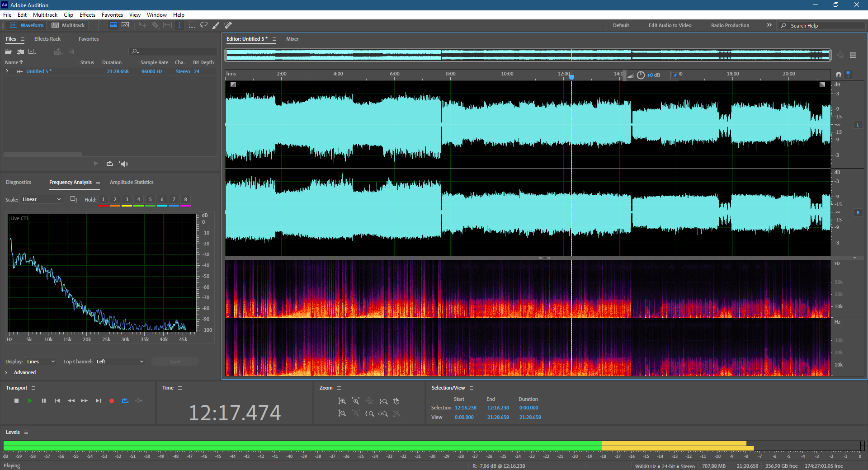Viewport: 868px width, 470px height.
Task: Expand the Advanced section
Action: 6,372
